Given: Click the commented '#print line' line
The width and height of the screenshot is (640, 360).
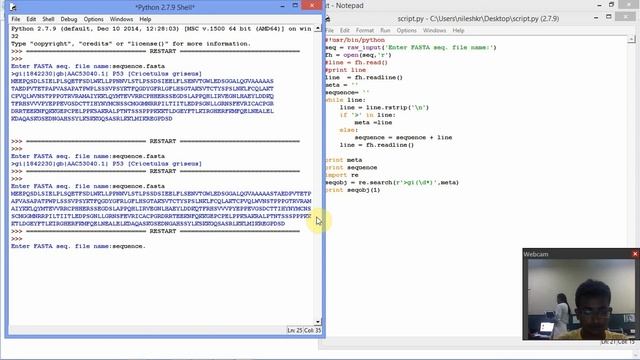Looking at the screenshot, I should 346,70.
